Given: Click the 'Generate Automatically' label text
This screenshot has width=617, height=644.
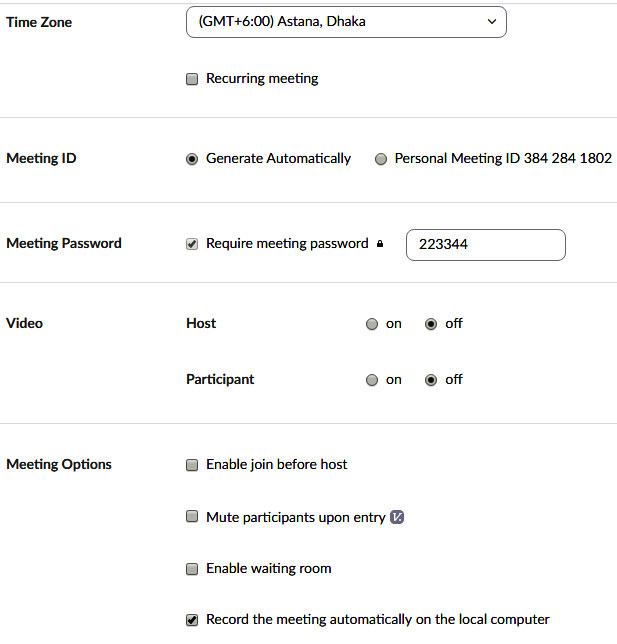Looking at the screenshot, I should click(x=278, y=158).
